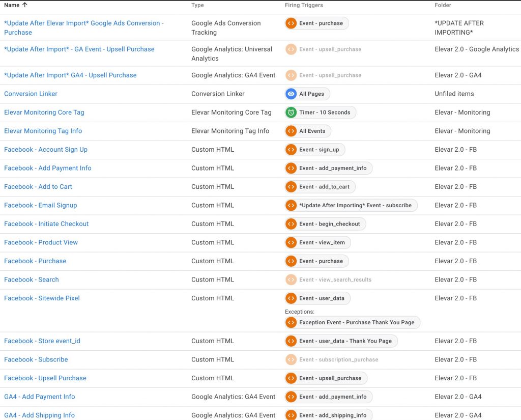521x420 pixels.
Task: Click the add_payment_info trigger icon in the Facebook - Add Payment Info row
Action: pos(291,169)
